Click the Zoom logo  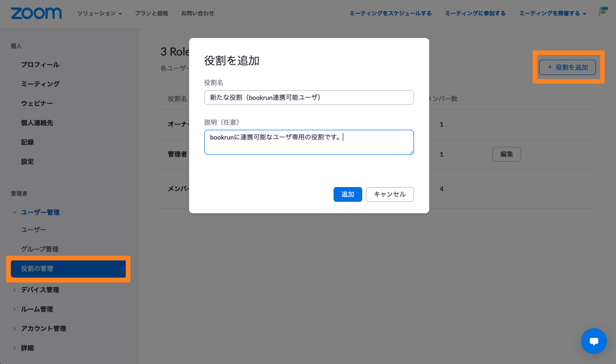[36, 14]
